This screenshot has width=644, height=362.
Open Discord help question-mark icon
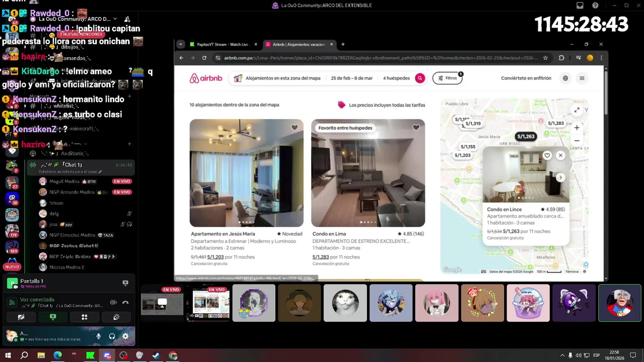pyautogui.click(x=596, y=6)
